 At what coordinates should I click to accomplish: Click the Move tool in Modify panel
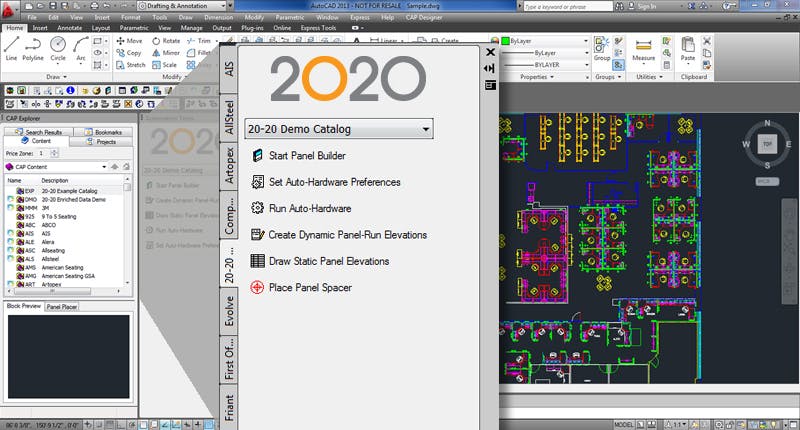(x=129, y=41)
